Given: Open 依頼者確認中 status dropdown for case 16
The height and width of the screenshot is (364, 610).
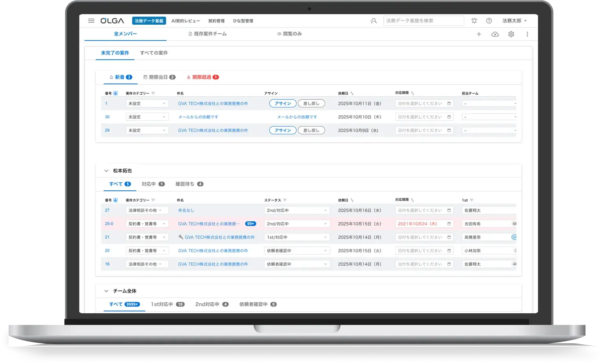Looking at the screenshot, I should pos(297,264).
